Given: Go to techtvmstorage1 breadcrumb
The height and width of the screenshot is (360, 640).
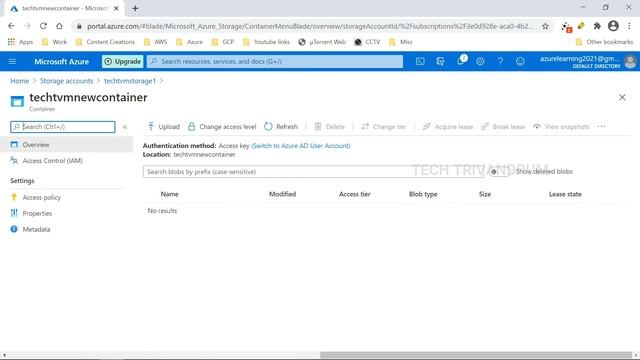Looking at the screenshot, I should (x=130, y=81).
